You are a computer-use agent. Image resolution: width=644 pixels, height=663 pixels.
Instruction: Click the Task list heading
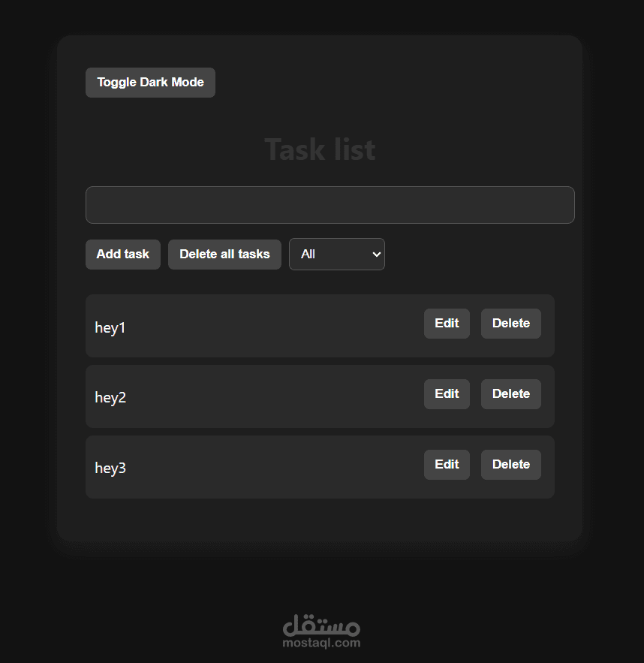(x=320, y=149)
